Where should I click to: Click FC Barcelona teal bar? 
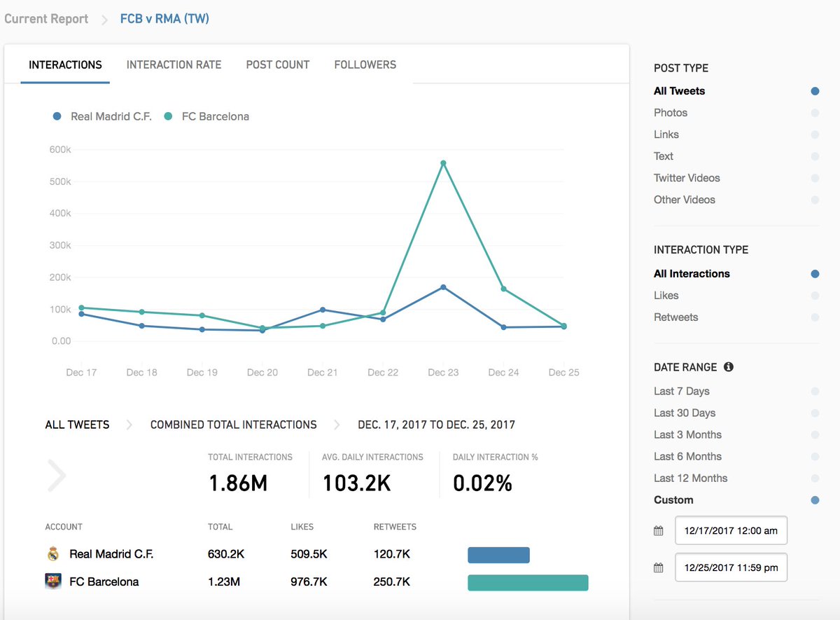pyautogui.click(x=528, y=583)
